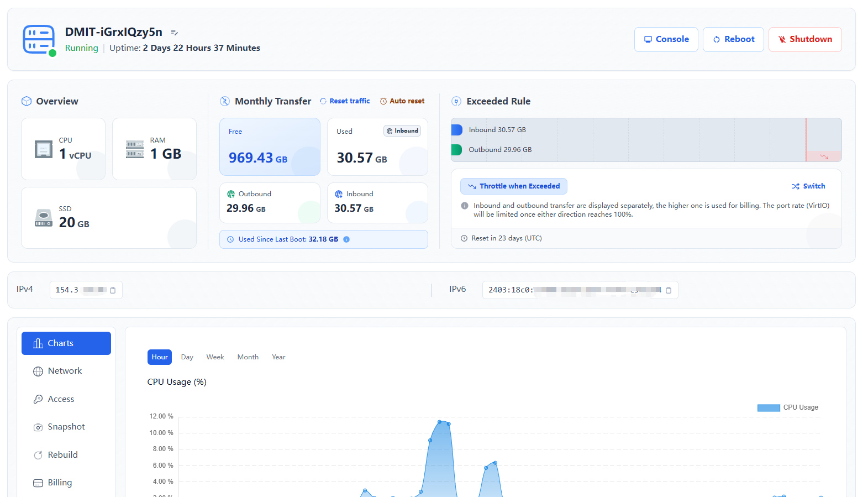Screen dimensions: 868x497
Task: Click the CPU chip icon
Action: (x=44, y=149)
